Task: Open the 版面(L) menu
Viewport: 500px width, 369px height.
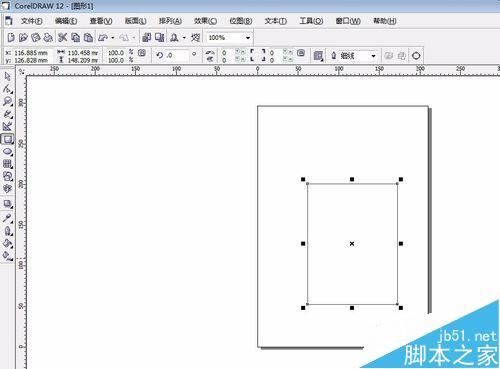Action: (x=135, y=21)
